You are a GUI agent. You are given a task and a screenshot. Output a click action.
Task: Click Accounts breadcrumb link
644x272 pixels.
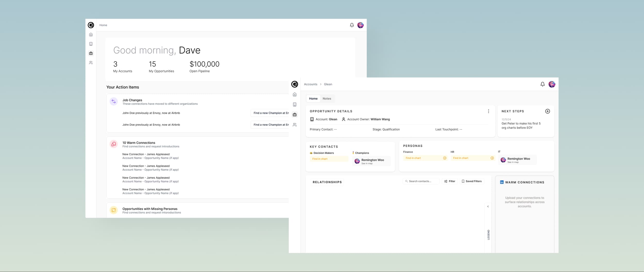click(310, 84)
